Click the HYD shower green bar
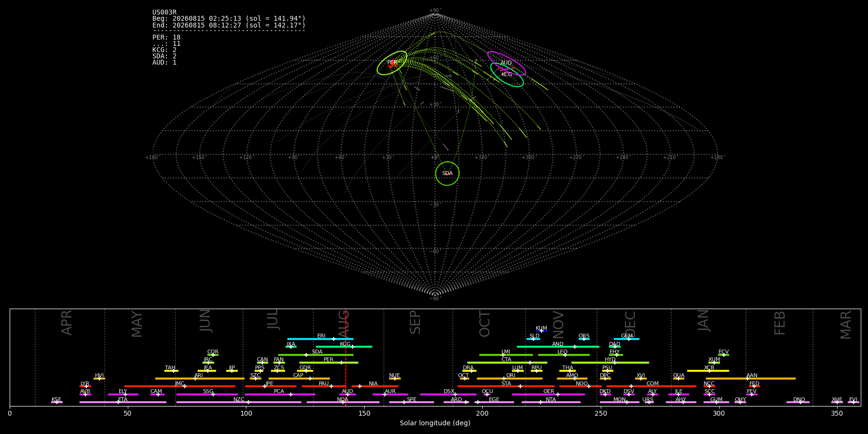Viewport: 868px width, 434px height. (610, 363)
